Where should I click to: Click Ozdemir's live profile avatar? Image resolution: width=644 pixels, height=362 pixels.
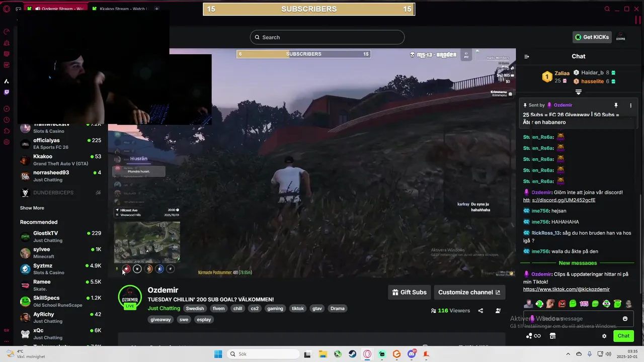pyautogui.click(x=130, y=297)
